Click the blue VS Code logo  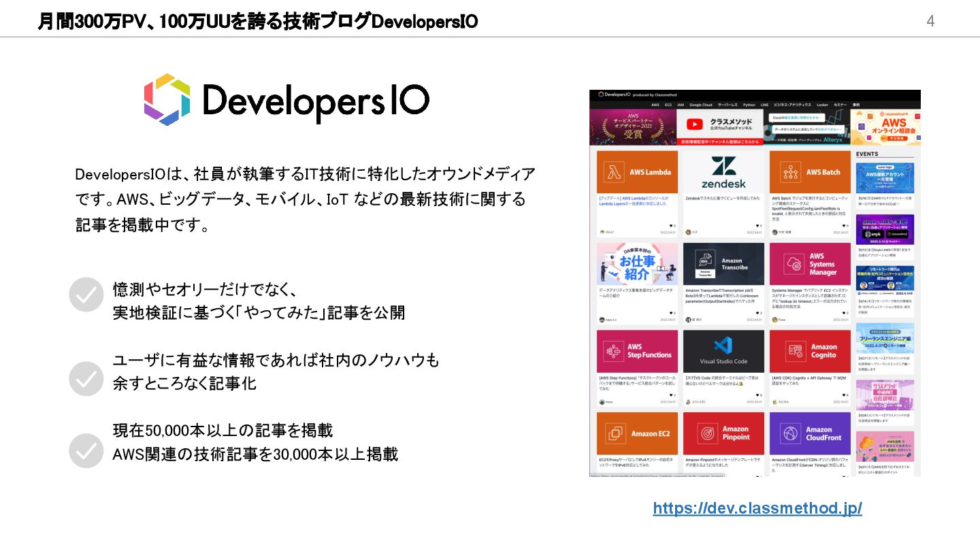pos(723,345)
